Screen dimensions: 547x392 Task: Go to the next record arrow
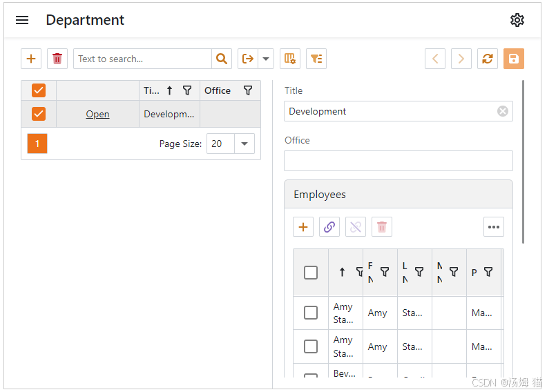pos(461,59)
